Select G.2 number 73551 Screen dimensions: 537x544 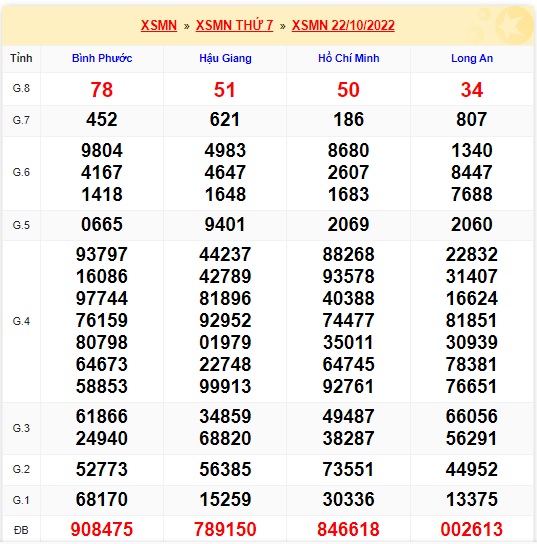(x=348, y=469)
